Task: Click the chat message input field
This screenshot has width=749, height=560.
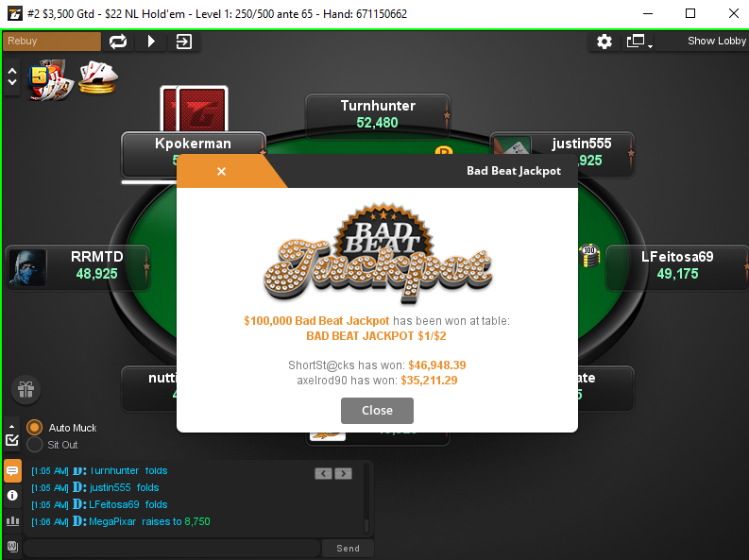Action: [x=172, y=548]
